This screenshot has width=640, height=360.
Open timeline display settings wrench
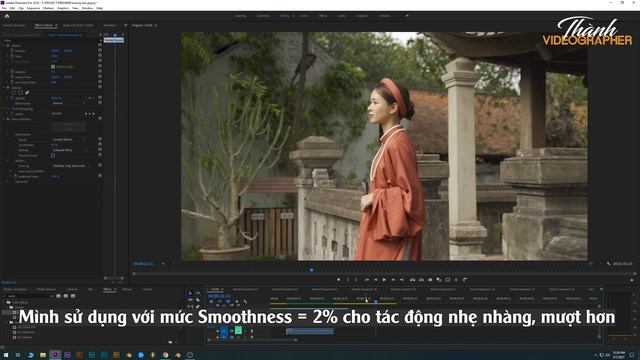point(245,302)
